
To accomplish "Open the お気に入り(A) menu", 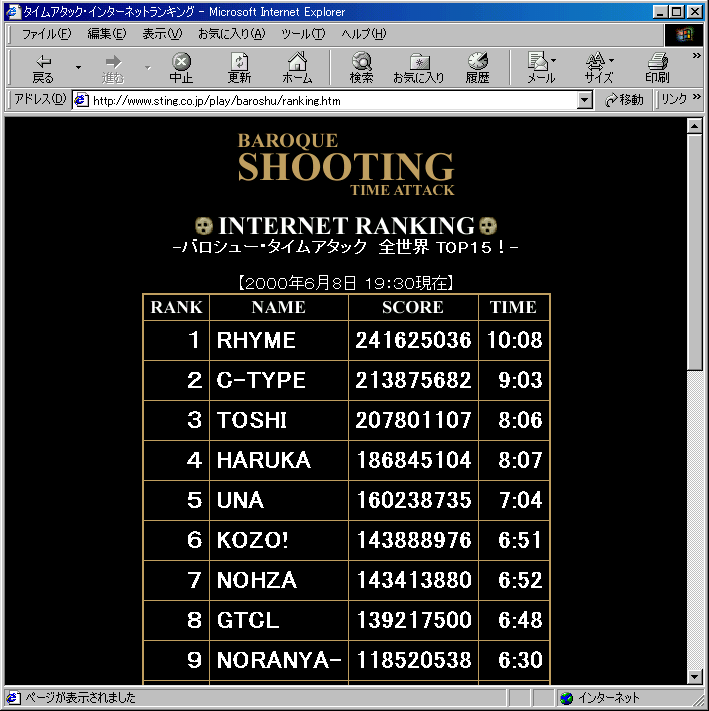I will click(231, 34).
